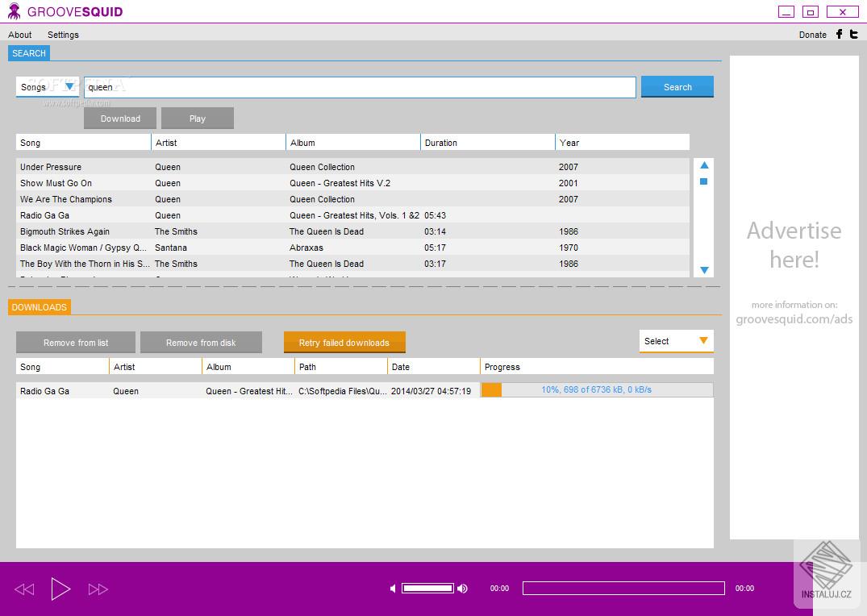
Task: Mute audio via the small speaker icon
Action: point(393,589)
